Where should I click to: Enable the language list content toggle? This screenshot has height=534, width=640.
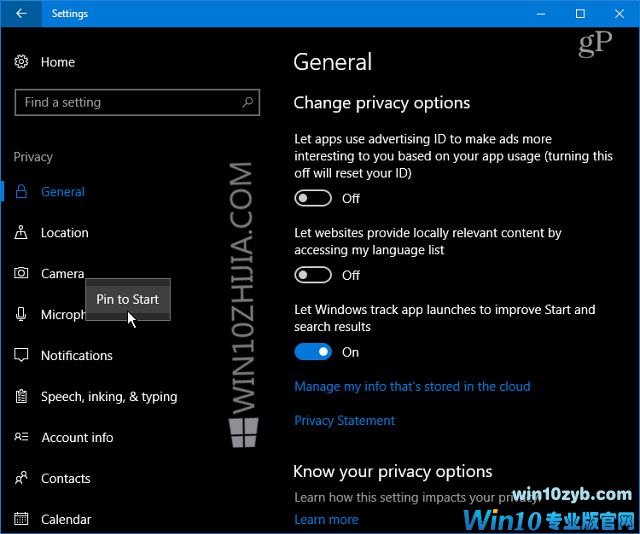313,275
